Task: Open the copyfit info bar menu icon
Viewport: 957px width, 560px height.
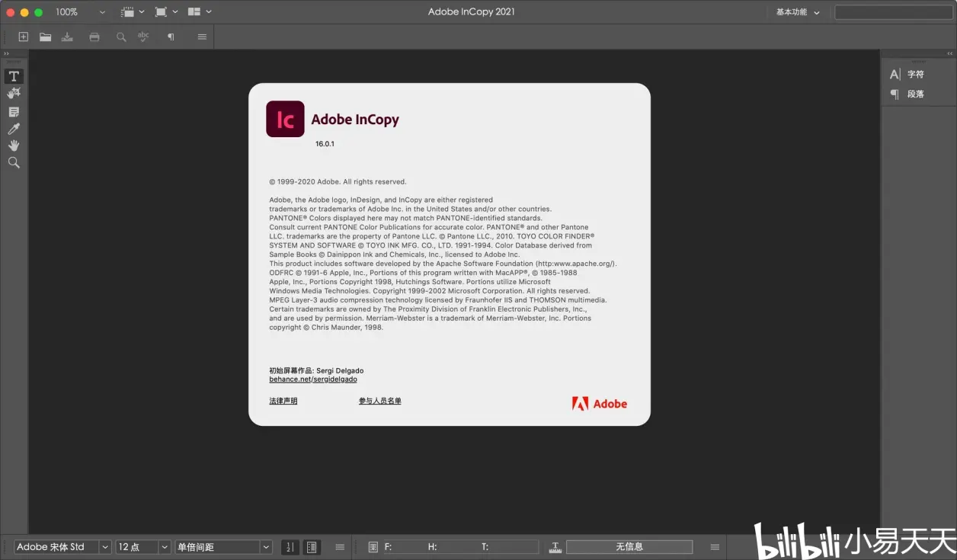Action: click(715, 547)
